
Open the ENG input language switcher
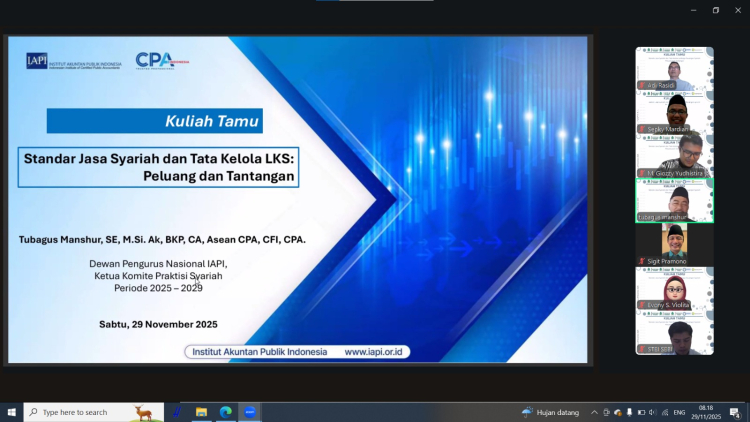[x=677, y=412]
